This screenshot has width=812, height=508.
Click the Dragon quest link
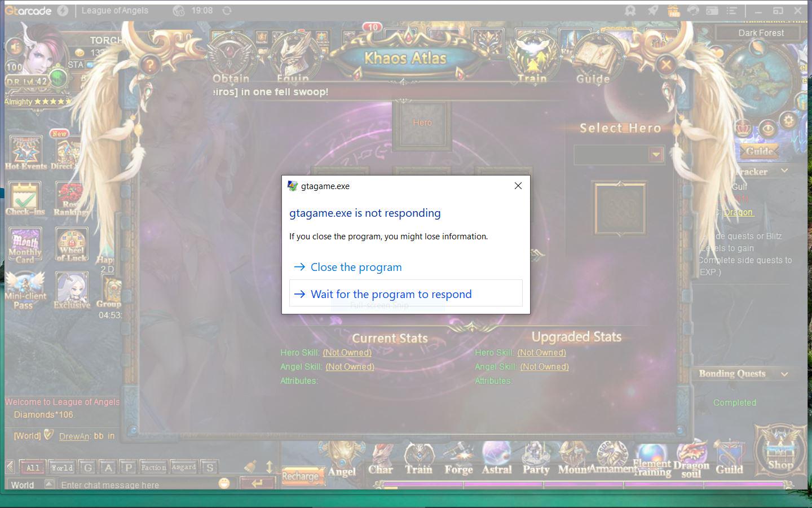(x=738, y=212)
